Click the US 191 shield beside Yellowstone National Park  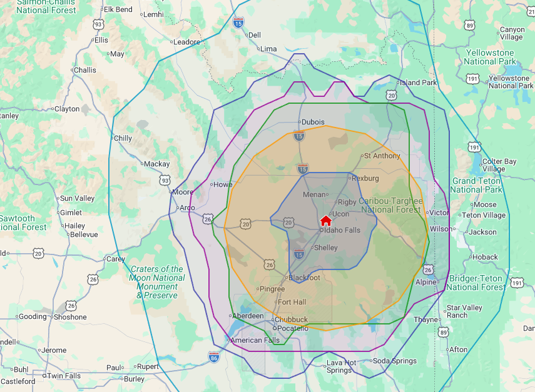click(472, 79)
